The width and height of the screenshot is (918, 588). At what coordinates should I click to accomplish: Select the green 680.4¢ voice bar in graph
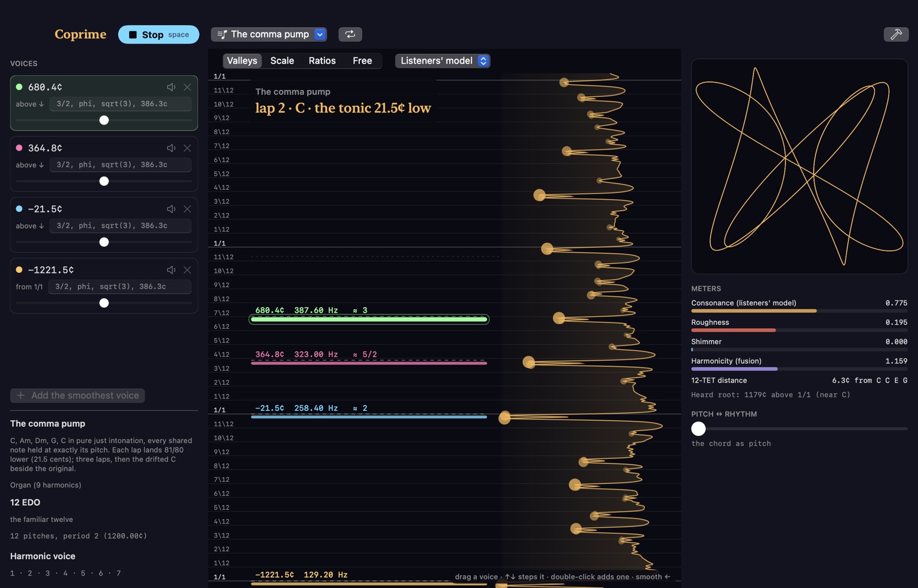click(x=369, y=320)
